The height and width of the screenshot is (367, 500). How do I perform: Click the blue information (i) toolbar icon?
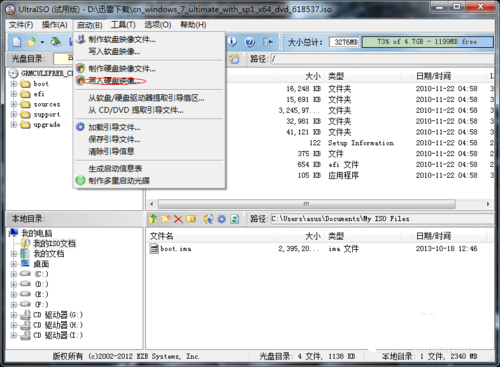232,42
